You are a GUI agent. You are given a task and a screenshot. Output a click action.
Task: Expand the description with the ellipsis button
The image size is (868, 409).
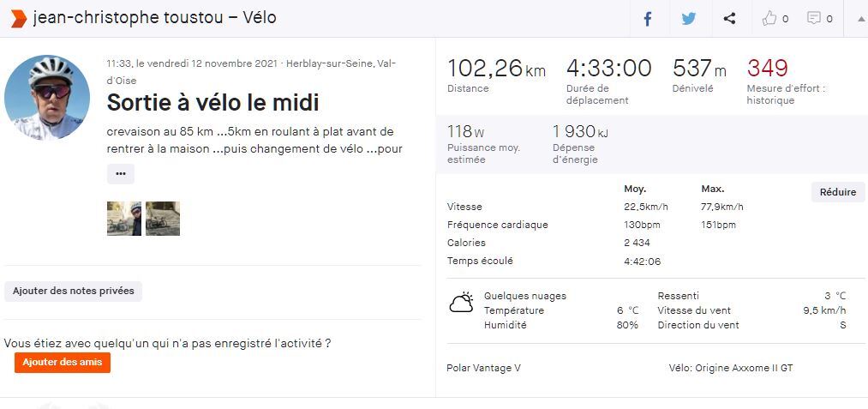pos(121,173)
